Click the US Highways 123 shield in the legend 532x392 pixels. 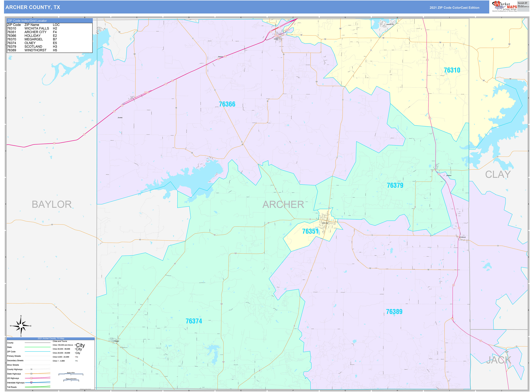pyautogui.click(x=31, y=378)
